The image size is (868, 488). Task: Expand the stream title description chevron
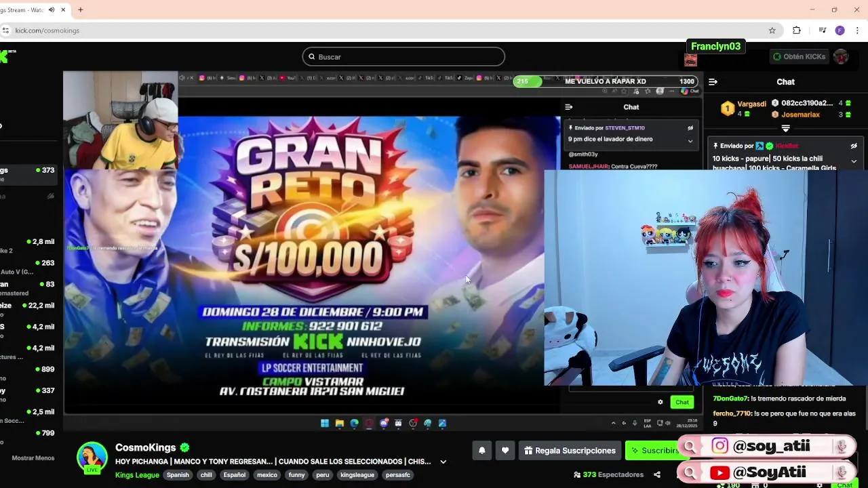pos(443,462)
